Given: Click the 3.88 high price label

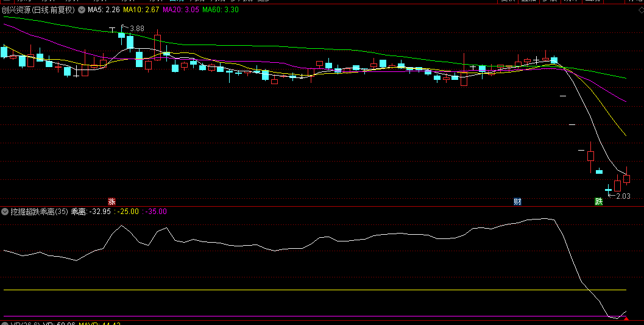Looking at the screenshot, I should point(137,29).
